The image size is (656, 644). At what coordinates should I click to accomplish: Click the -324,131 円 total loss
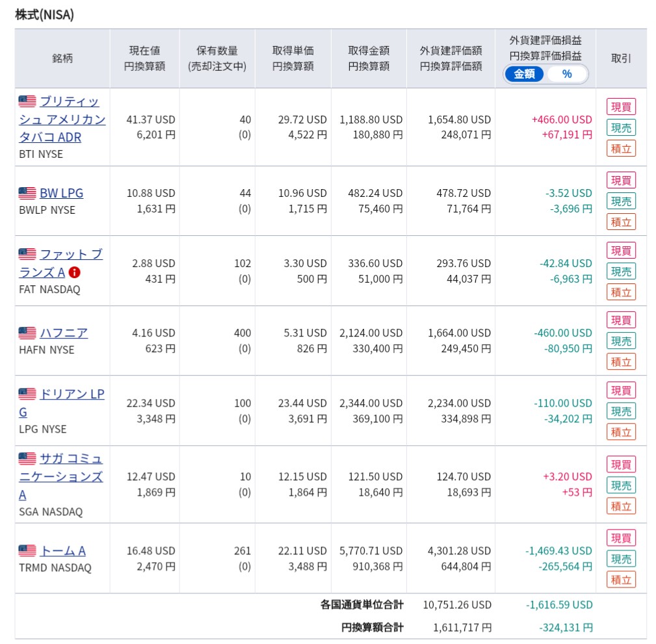566,627
